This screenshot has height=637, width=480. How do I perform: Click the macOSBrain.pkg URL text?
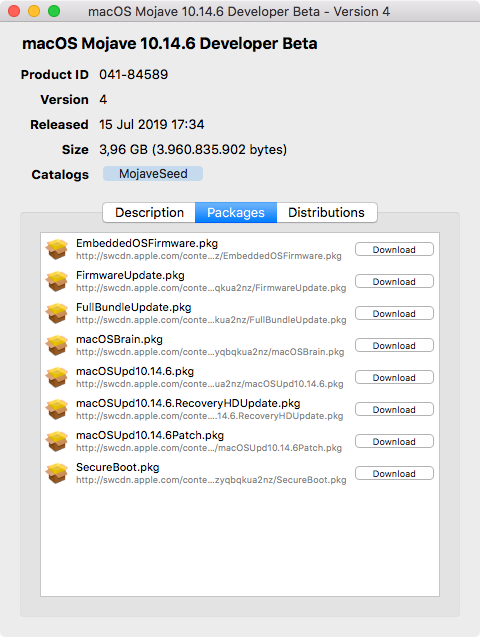tap(210, 352)
